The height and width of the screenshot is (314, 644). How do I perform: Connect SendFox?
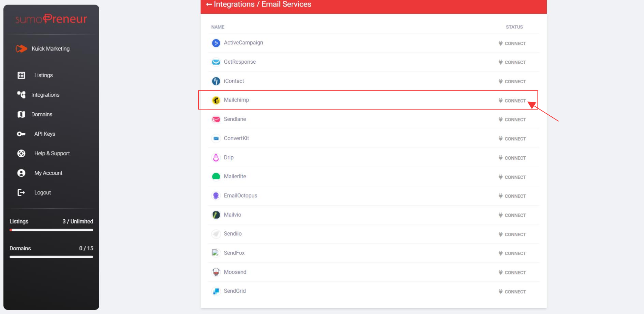point(512,253)
